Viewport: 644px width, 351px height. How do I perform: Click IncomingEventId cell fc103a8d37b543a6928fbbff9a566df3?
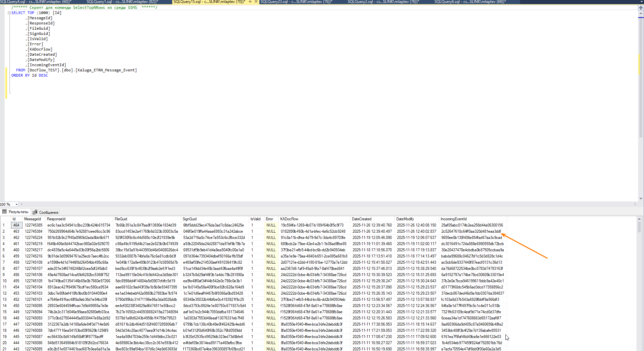473,300
